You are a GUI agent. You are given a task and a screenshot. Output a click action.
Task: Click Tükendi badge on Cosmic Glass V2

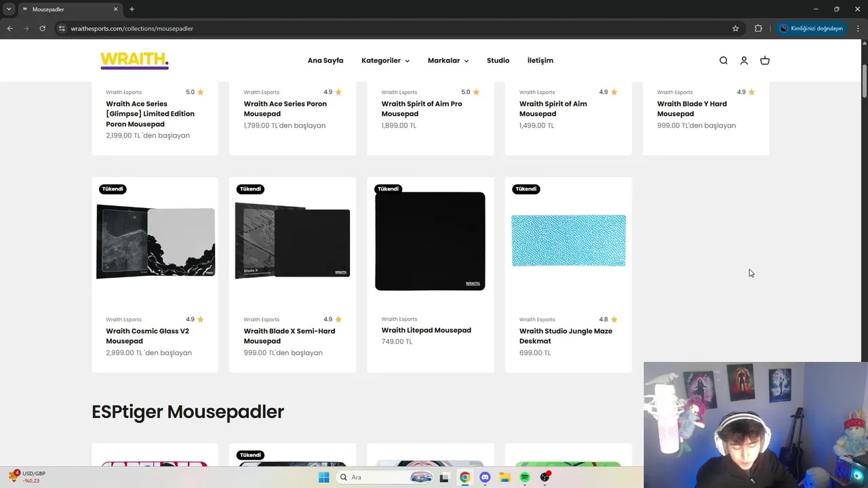point(113,189)
